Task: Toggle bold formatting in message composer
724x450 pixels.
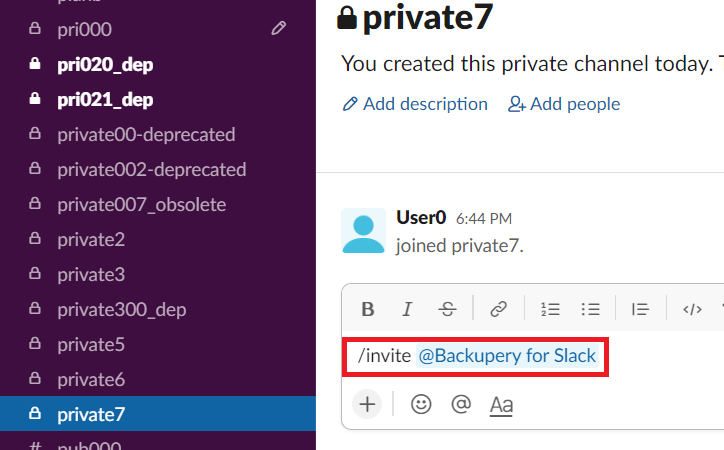Action: (368, 309)
